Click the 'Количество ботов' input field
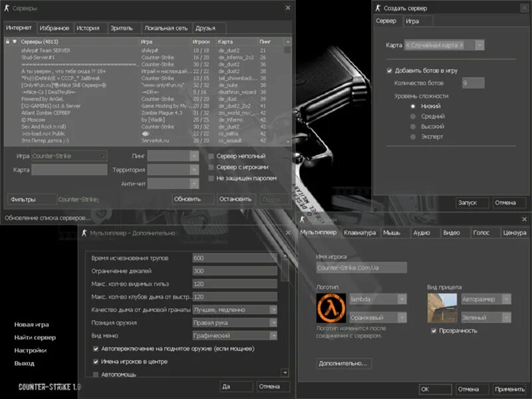This screenshot has height=399, width=532. [x=473, y=82]
